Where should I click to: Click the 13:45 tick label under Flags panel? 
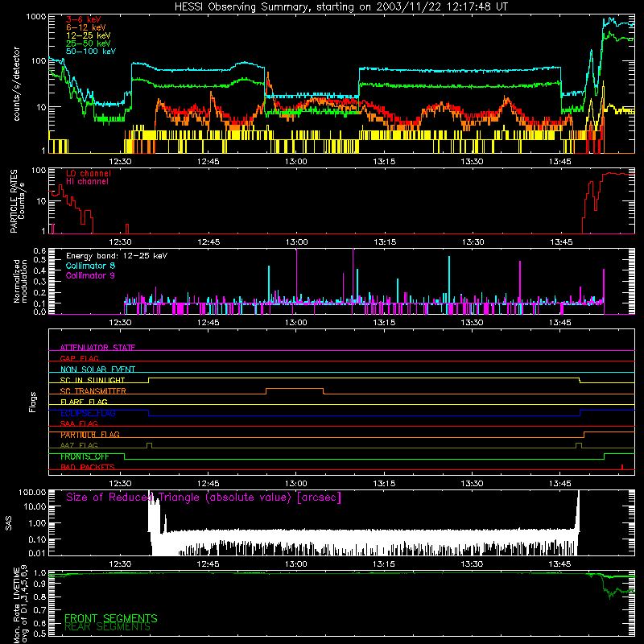coord(559,484)
